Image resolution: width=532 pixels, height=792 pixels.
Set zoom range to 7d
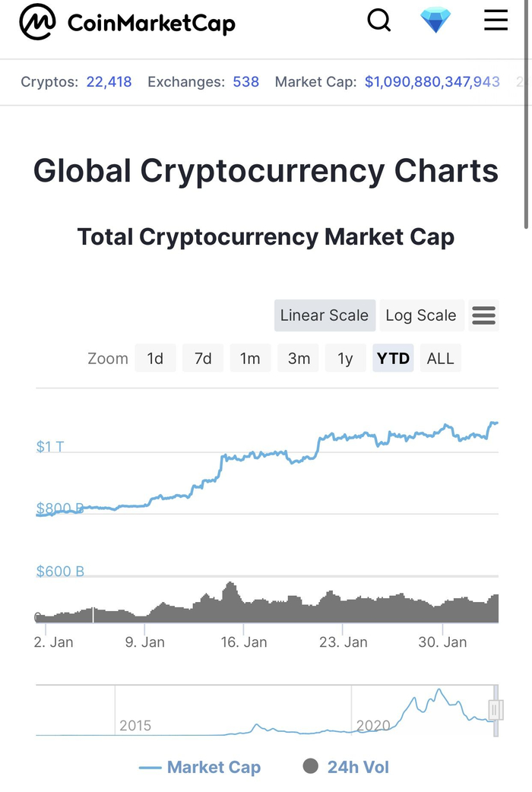[x=203, y=358]
